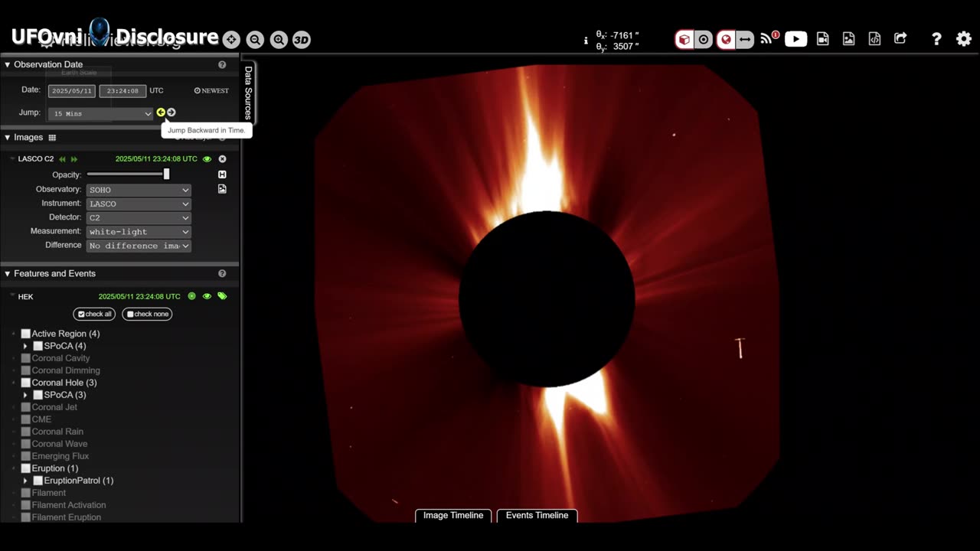Open the Image Timeline tab

point(453,515)
